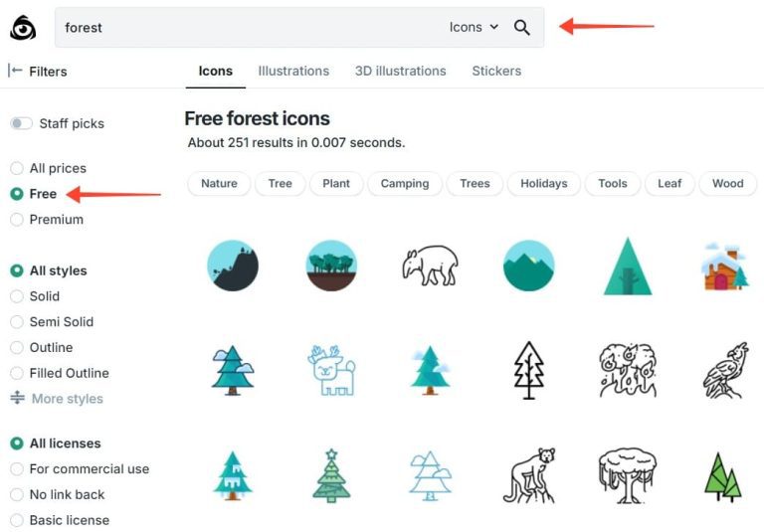Pick the bird on branch outline icon

tap(724, 370)
